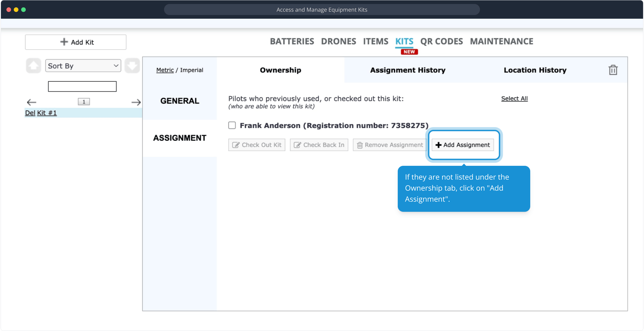Click the sort descending down arrow icon
Image resolution: width=644 pixels, height=331 pixels.
pyautogui.click(x=132, y=66)
